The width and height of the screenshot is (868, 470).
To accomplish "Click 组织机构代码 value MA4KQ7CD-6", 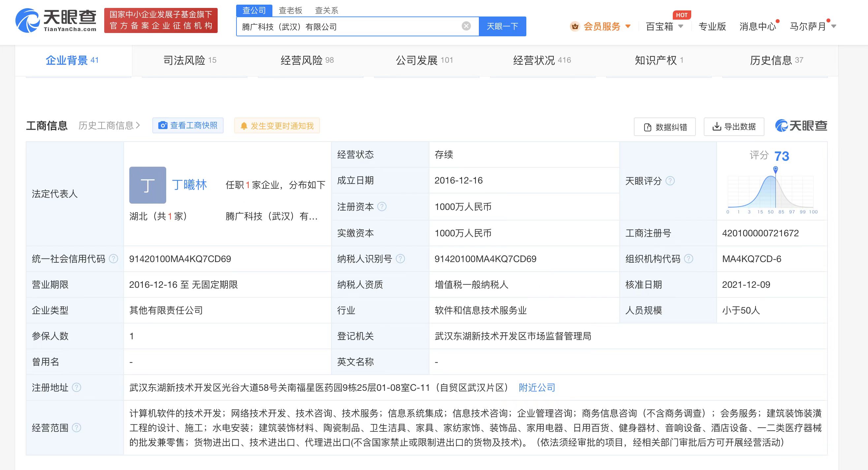I will coord(751,259).
